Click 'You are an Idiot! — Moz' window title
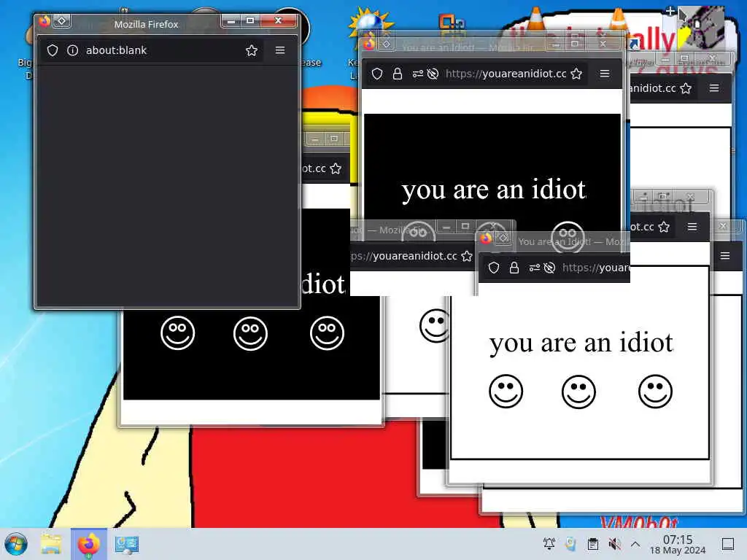 pos(573,242)
